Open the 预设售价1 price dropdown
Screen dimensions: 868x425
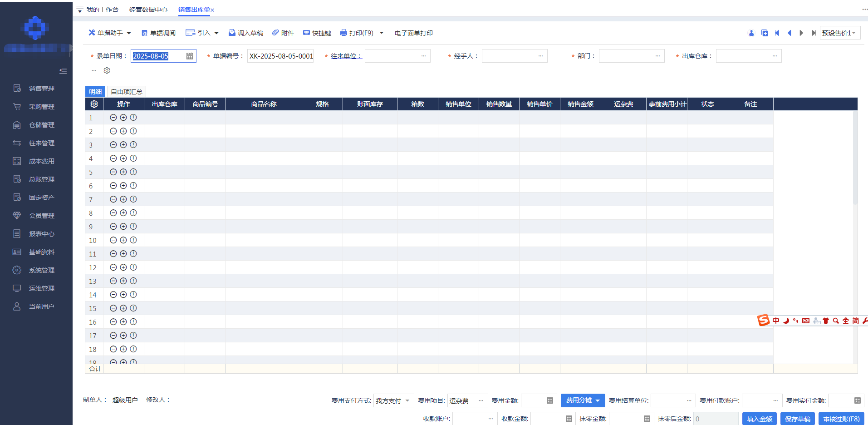click(839, 33)
